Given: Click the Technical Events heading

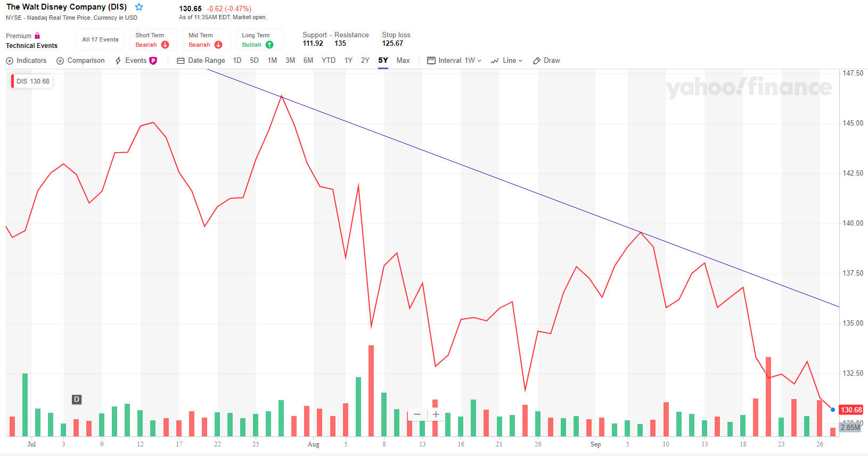Looking at the screenshot, I should pyautogui.click(x=31, y=46).
